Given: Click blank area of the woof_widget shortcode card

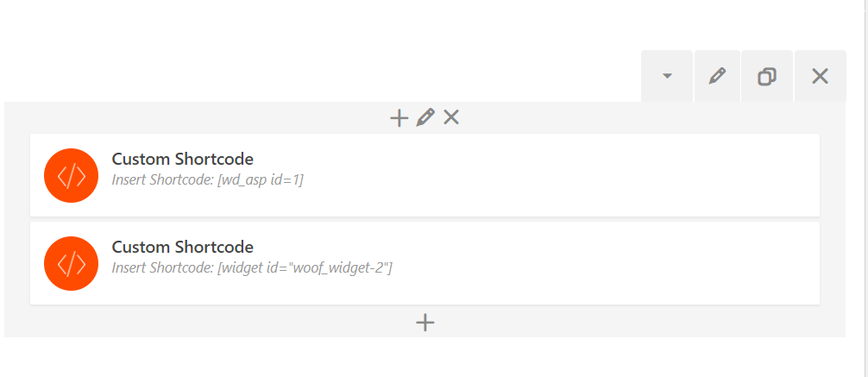Looking at the screenshot, I should 561,263.
